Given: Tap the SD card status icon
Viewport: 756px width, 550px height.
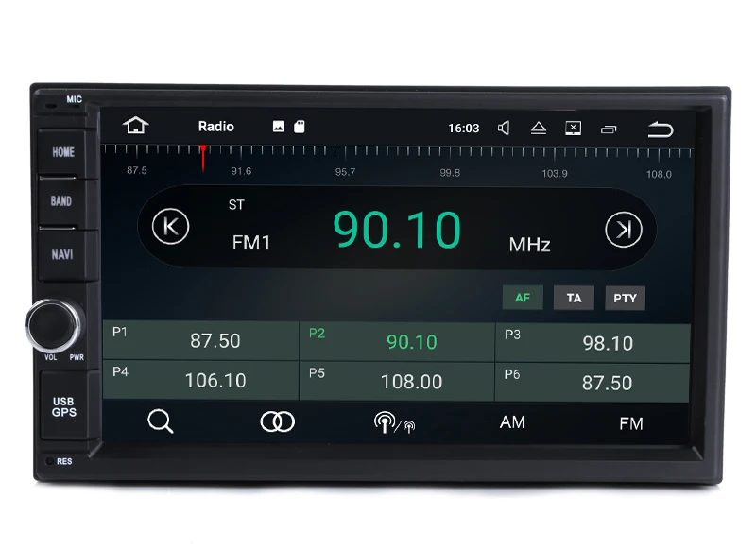Looking at the screenshot, I should (x=300, y=127).
